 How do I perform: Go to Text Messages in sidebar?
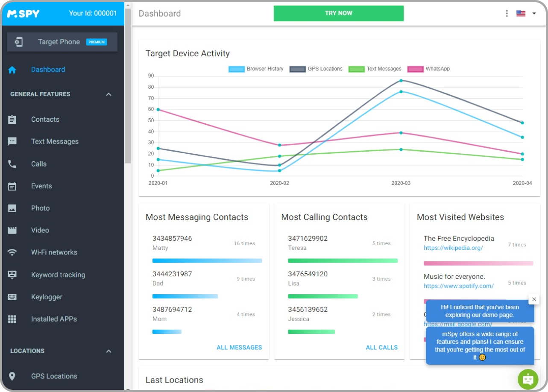click(55, 142)
